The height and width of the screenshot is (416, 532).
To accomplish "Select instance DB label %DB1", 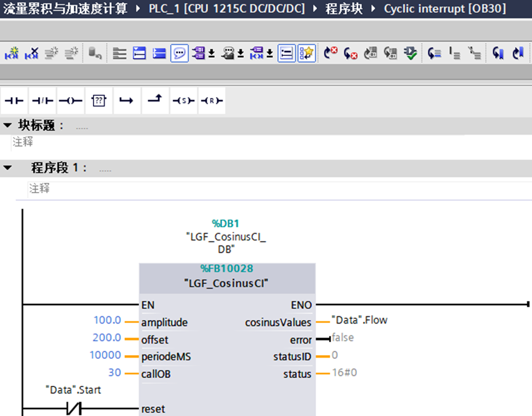I will point(226,223).
